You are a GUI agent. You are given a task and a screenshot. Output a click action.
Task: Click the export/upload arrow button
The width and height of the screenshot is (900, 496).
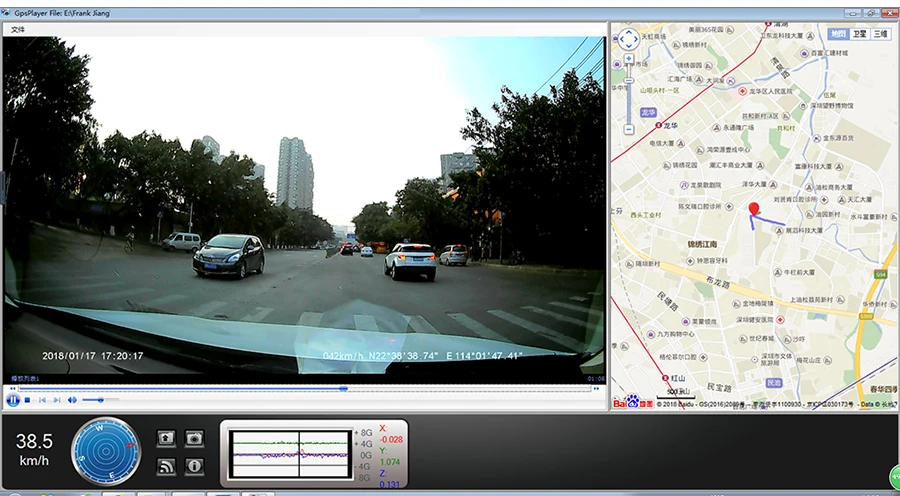click(x=166, y=439)
